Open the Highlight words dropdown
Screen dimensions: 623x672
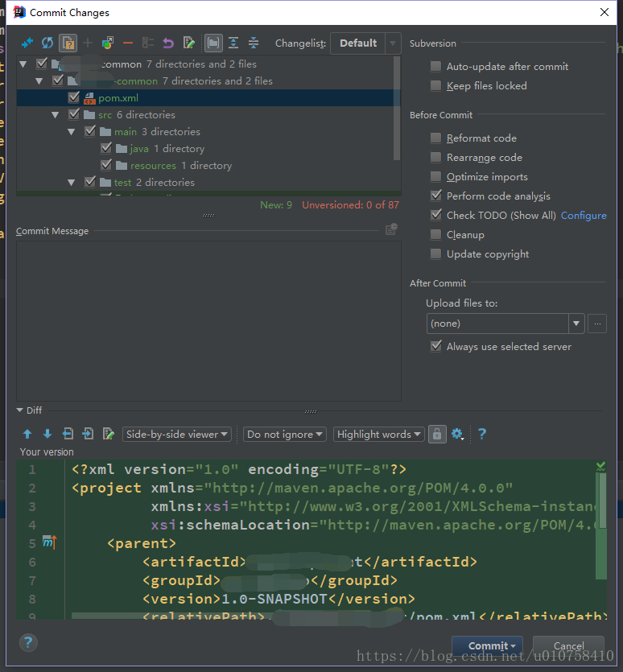click(x=378, y=434)
